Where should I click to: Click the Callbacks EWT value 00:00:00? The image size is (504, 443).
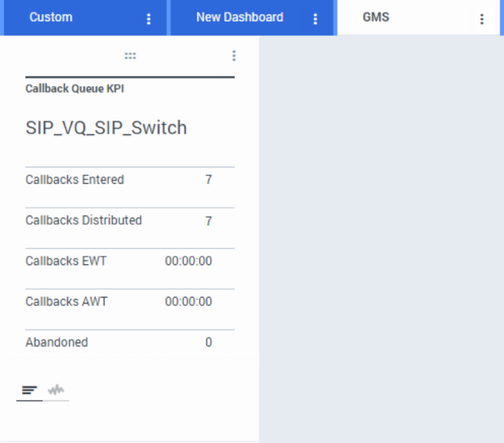coord(188,261)
